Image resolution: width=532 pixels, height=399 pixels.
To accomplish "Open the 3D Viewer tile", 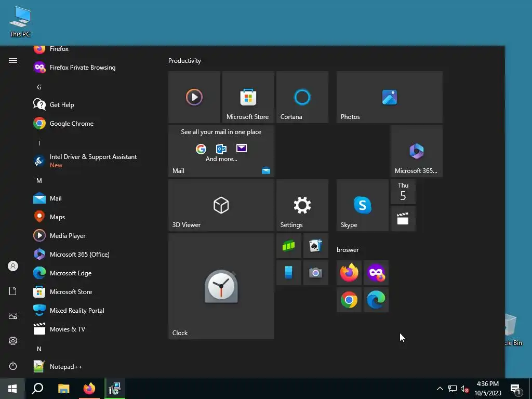I will pyautogui.click(x=221, y=205).
